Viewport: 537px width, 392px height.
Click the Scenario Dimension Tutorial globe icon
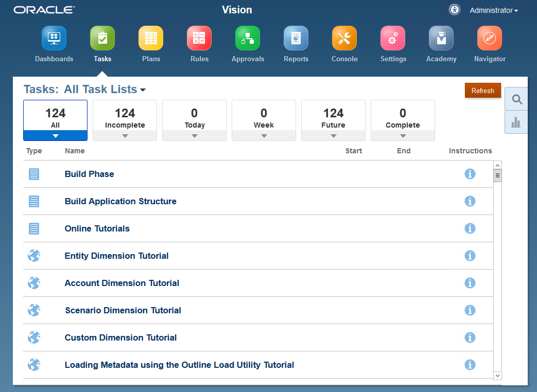[x=34, y=310]
